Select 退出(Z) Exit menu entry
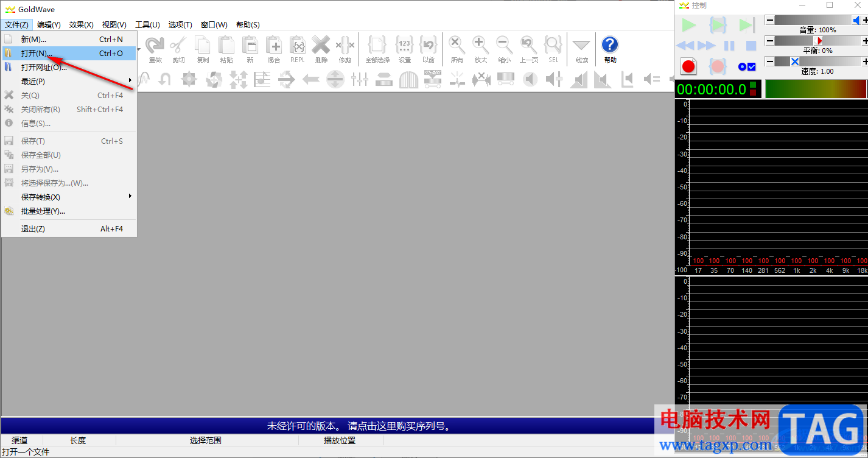 point(69,228)
